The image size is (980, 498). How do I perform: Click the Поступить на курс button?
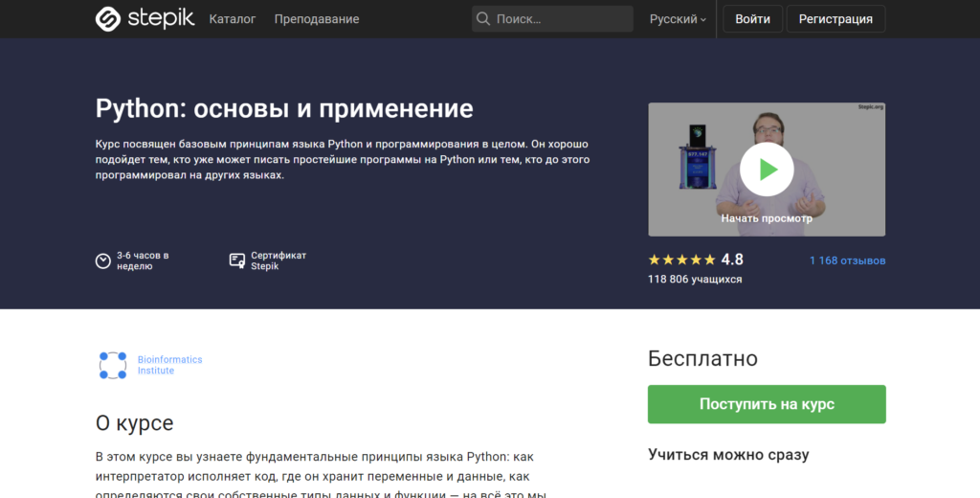pos(767,404)
